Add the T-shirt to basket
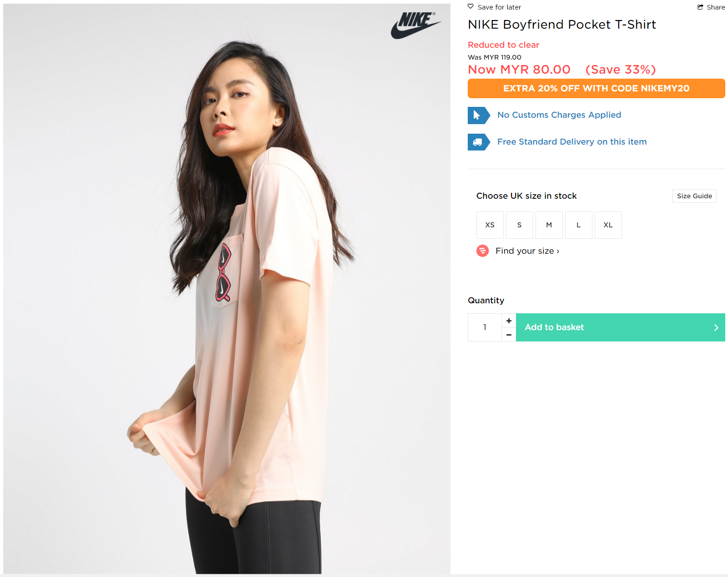Image resolution: width=728 pixels, height=577 pixels. 620,327
